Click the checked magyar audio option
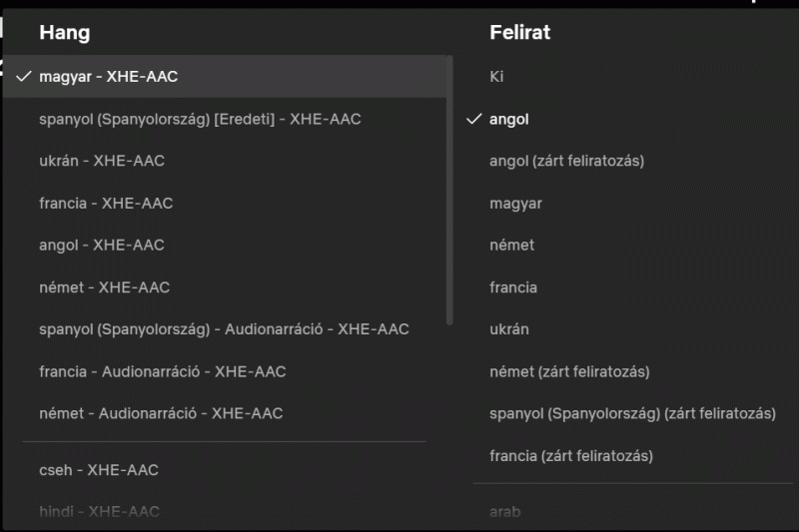Viewport: 799px width, 532px height. pos(109,76)
